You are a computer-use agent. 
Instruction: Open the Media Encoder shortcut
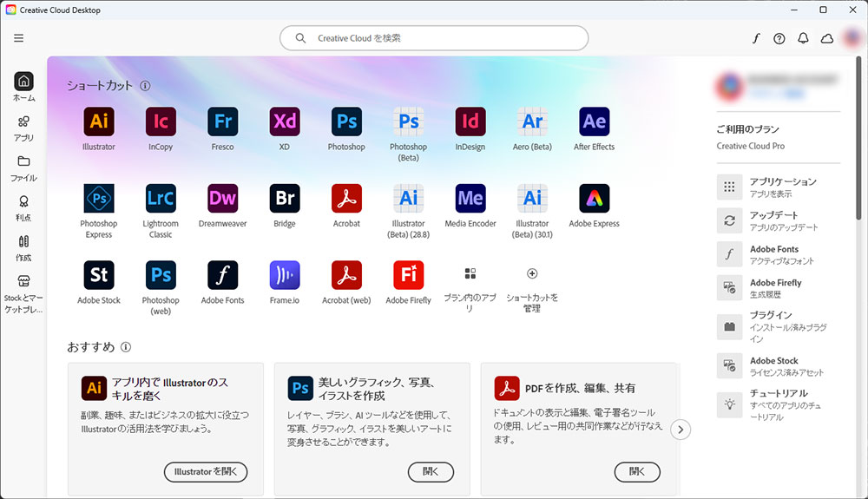pos(470,199)
